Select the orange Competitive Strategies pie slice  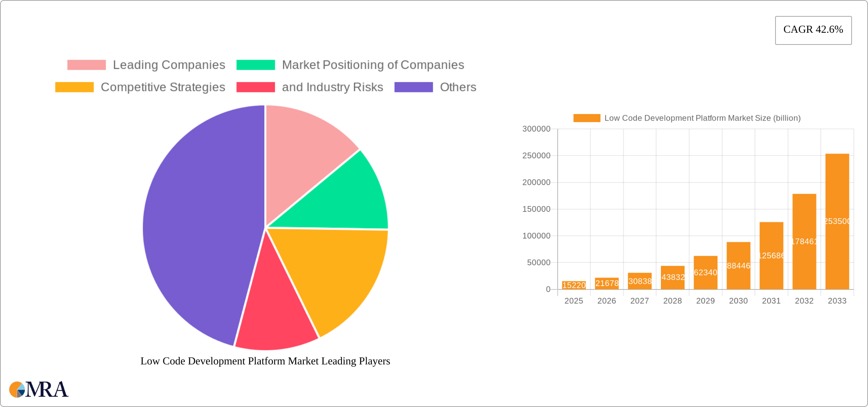(335, 270)
